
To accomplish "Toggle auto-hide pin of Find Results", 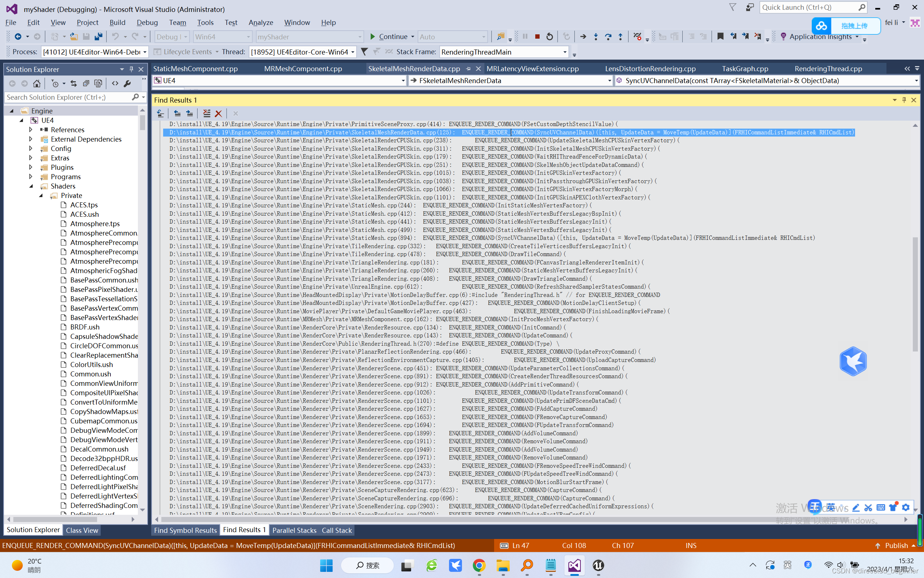I will (904, 100).
